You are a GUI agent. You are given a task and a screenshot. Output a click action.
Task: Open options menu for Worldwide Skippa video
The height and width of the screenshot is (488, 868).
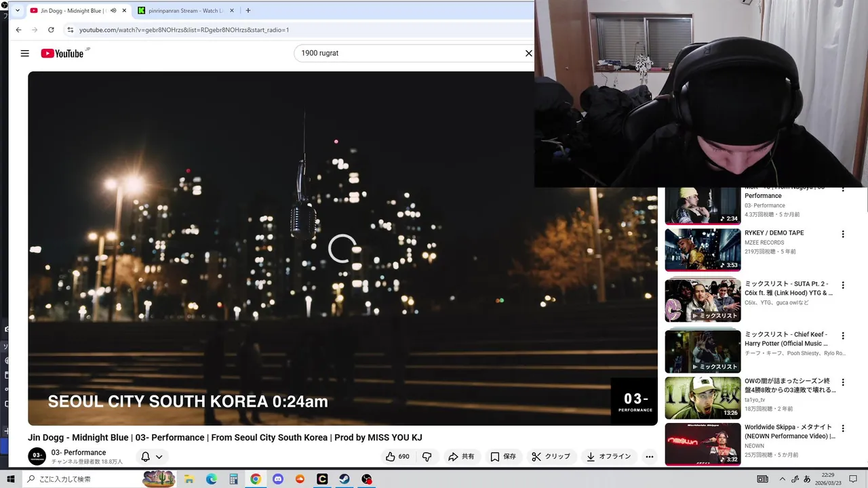coord(843,428)
